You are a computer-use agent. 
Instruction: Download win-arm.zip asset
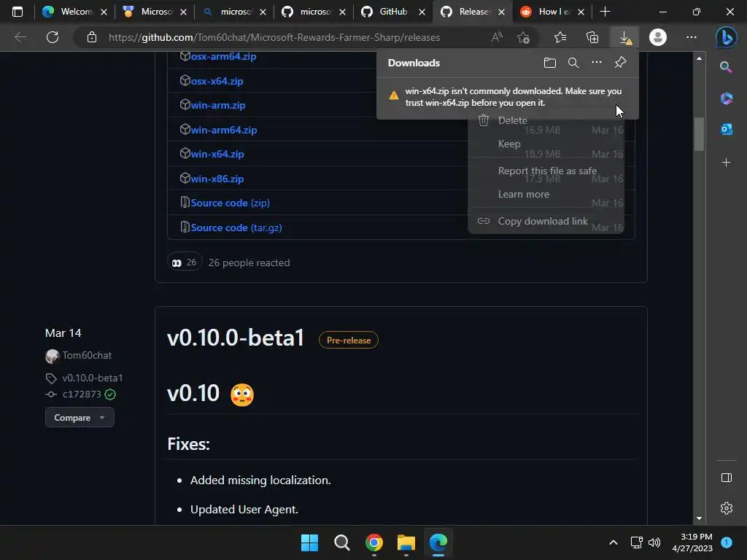217,105
